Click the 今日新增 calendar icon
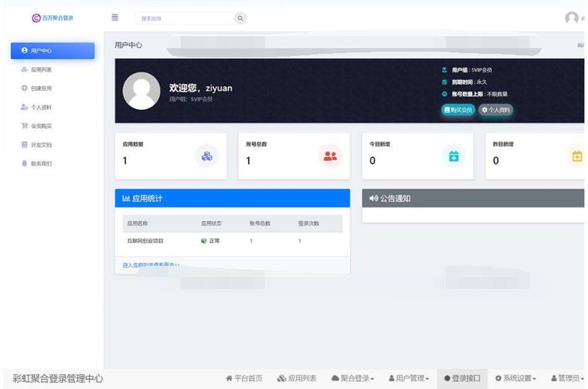This screenshot has height=389, width=588. 453,156
